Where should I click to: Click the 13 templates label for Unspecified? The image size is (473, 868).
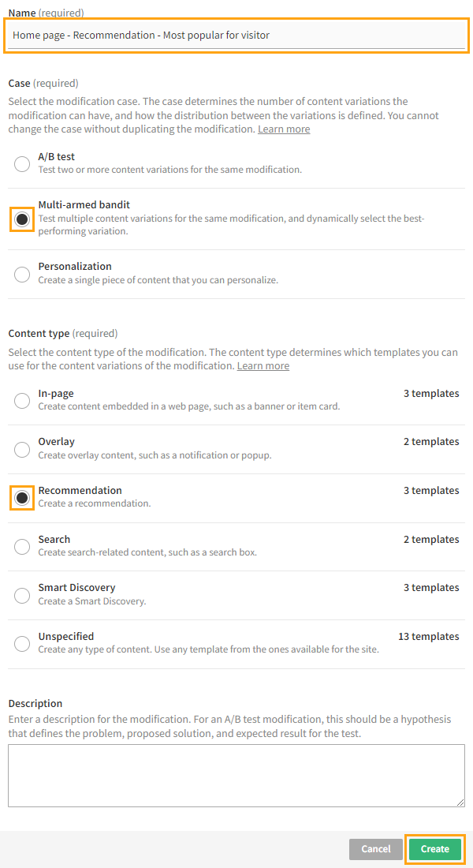[428, 636]
